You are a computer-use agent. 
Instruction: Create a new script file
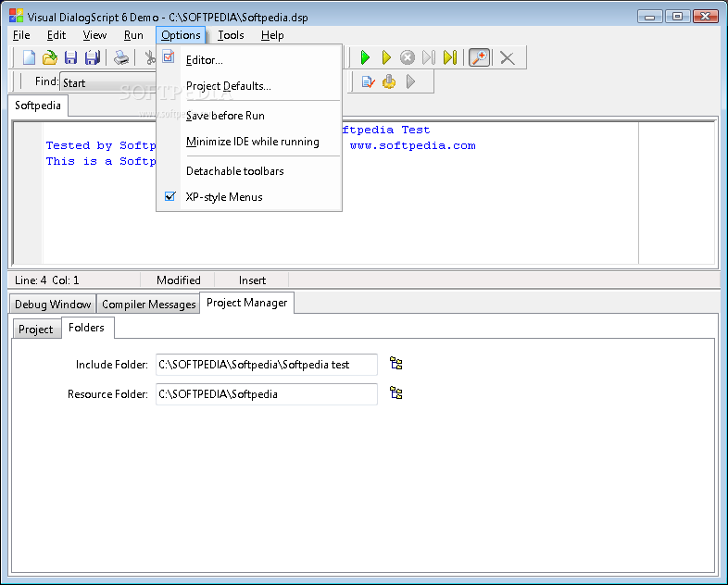coord(29,57)
